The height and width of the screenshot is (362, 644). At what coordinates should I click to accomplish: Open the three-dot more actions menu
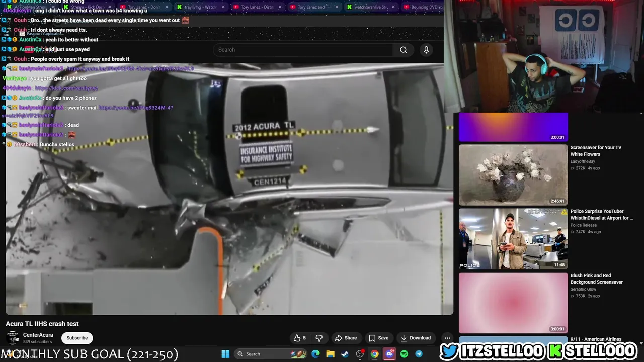(x=447, y=338)
